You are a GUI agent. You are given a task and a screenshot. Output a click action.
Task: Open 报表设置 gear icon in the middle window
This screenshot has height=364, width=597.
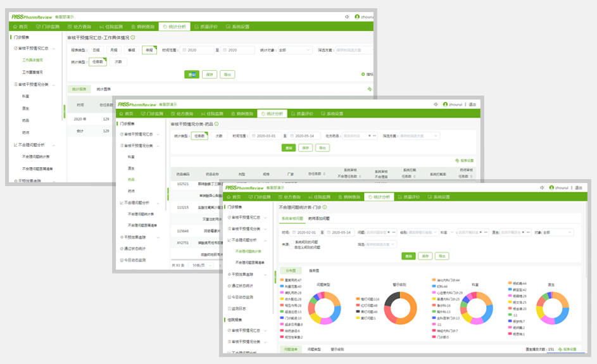(x=457, y=161)
